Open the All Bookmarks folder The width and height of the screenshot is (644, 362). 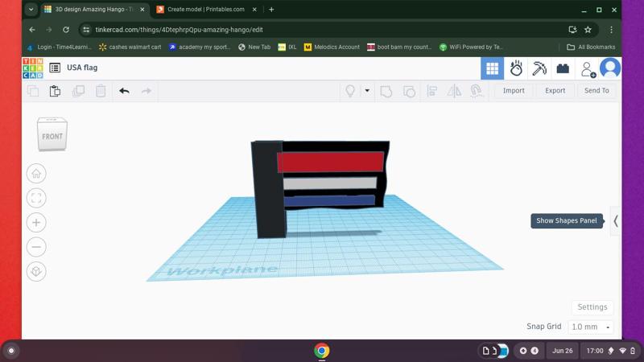[591, 47]
